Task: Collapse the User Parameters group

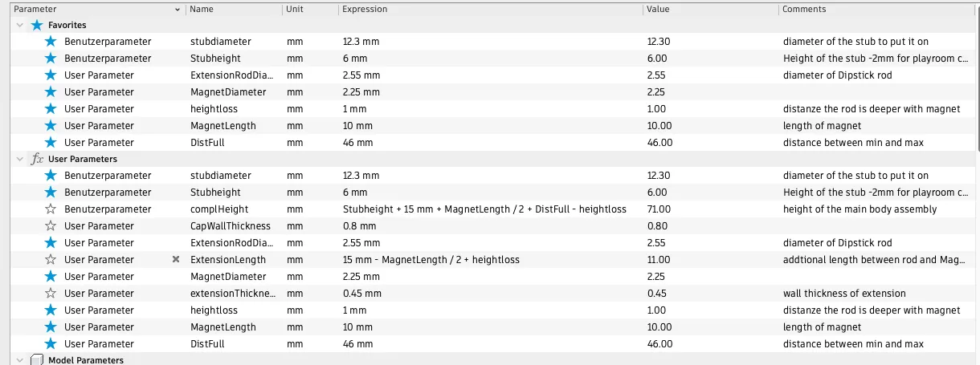Action: click(19, 160)
